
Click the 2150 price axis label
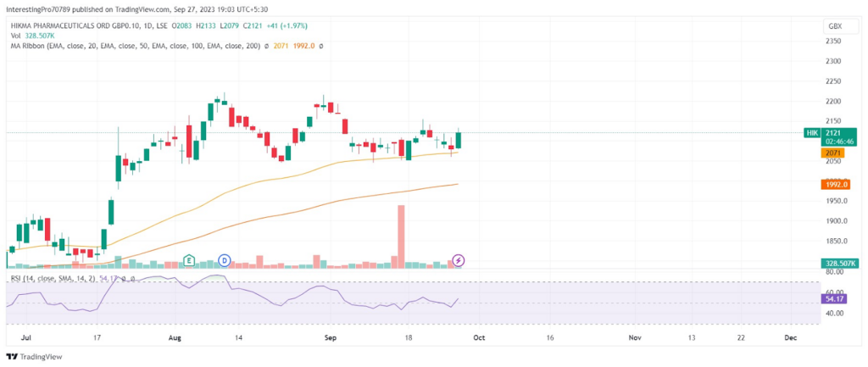pyautogui.click(x=833, y=120)
